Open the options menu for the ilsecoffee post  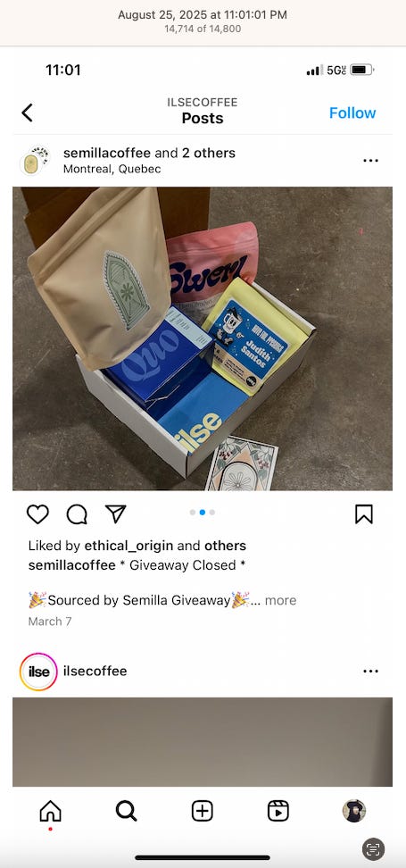370,672
